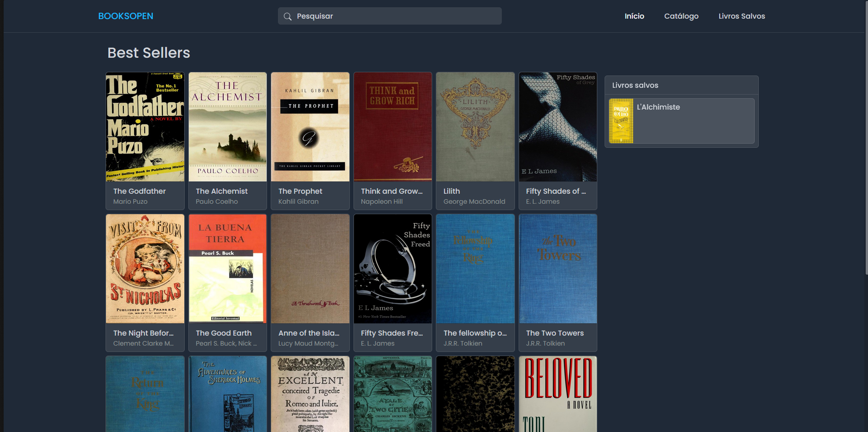
Task: Click the author name Napoleon Hill
Action: click(x=382, y=201)
